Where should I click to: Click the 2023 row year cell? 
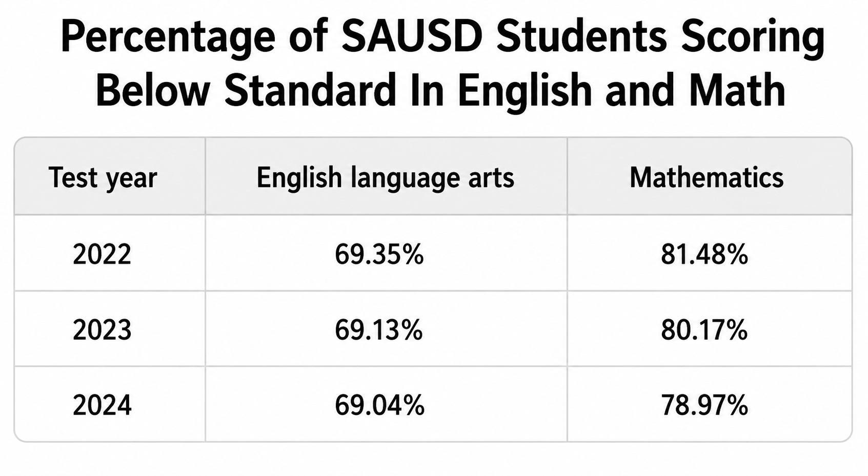point(102,329)
